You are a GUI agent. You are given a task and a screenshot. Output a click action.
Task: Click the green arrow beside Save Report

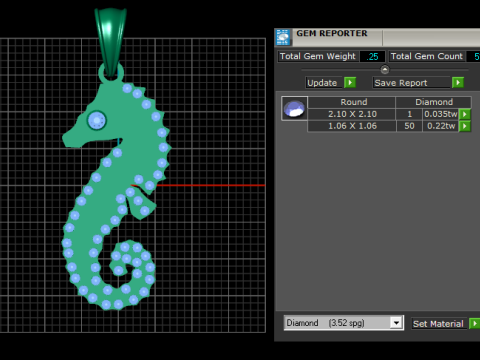click(x=458, y=82)
